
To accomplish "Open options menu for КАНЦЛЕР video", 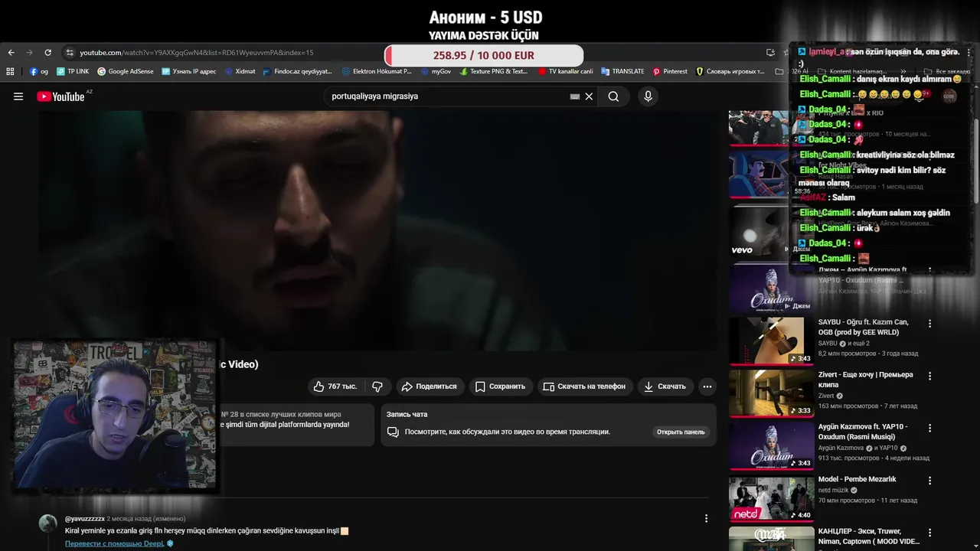I will click(929, 533).
